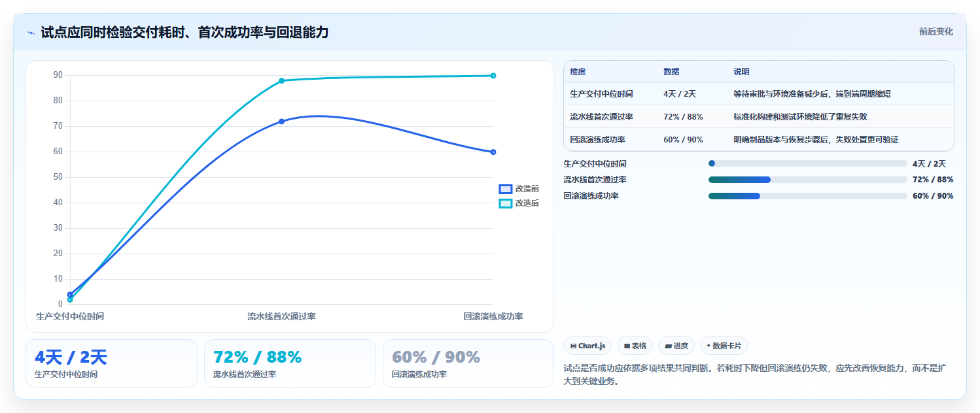Click the 回滚演练成功率 progress bar
This screenshot has height=413, width=980.
pos(808,195)
